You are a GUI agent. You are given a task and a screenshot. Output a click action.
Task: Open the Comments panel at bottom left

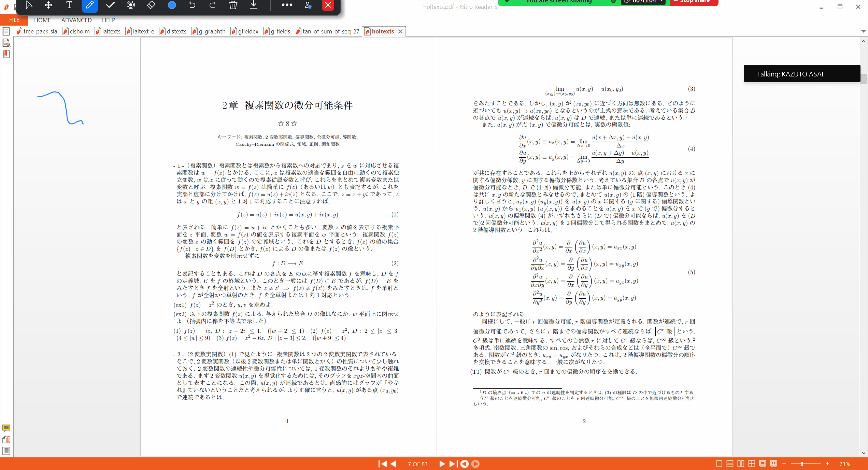click(x=6, y=429)
